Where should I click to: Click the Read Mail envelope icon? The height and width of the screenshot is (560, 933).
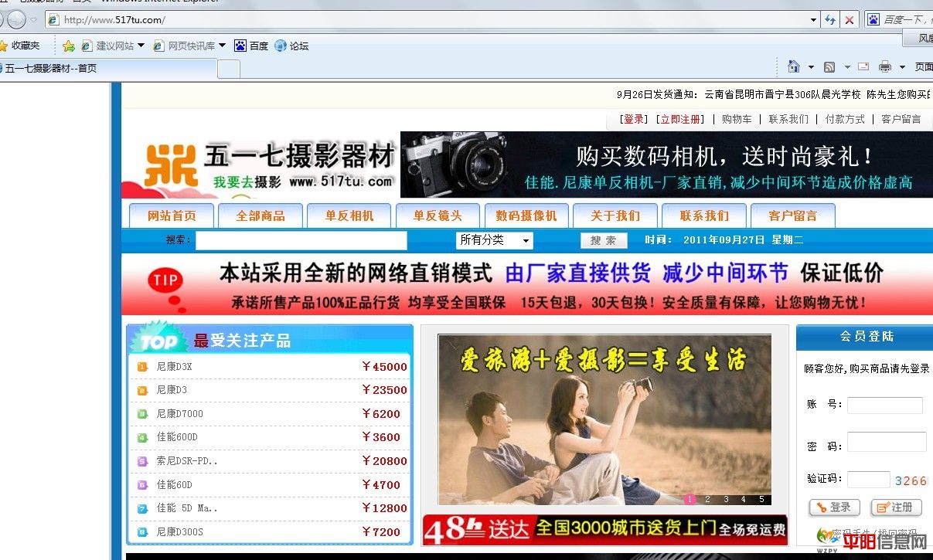click(863, 67)
